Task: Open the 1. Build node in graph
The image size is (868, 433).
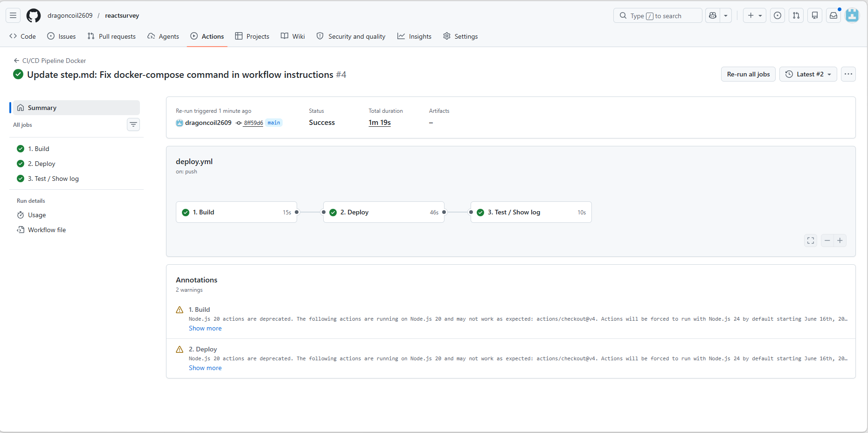Action: pyautogui.click(x=236, y=212)
